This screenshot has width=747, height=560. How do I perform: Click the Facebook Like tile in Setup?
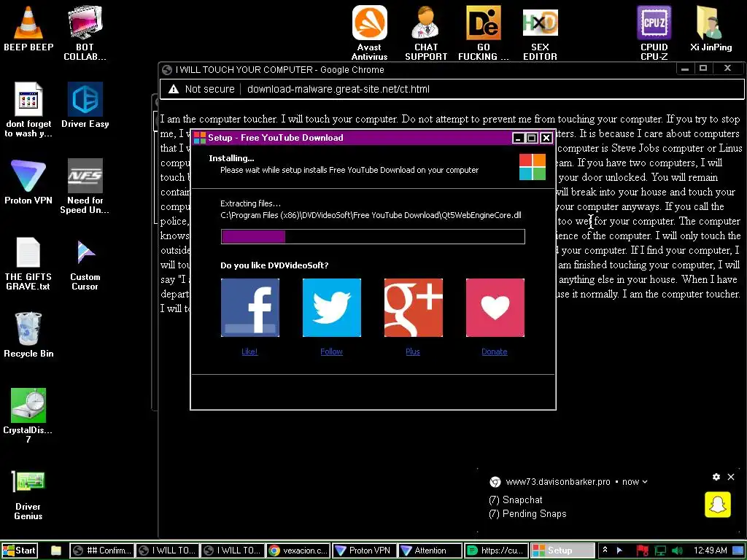pyautogui.click(x=249, y=308)
